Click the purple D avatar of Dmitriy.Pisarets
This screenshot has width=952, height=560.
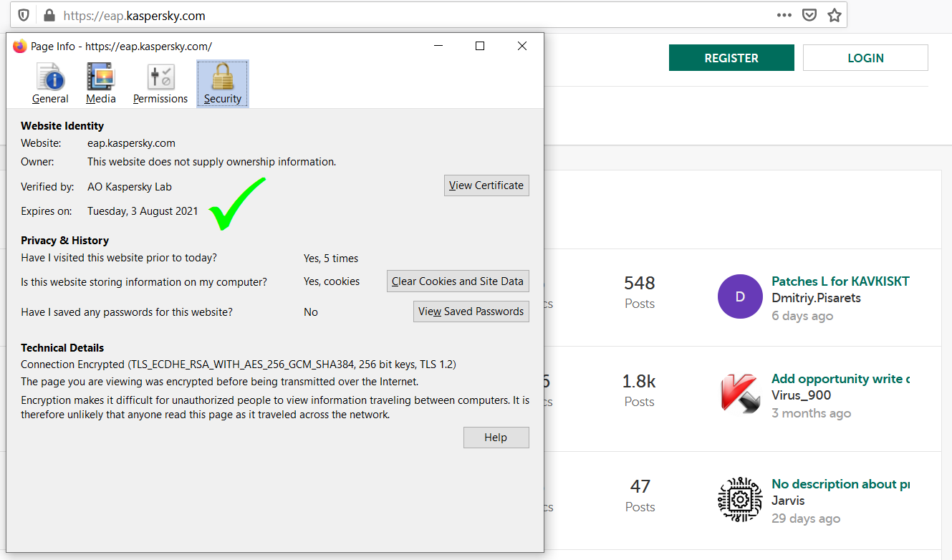pos(740,296)
